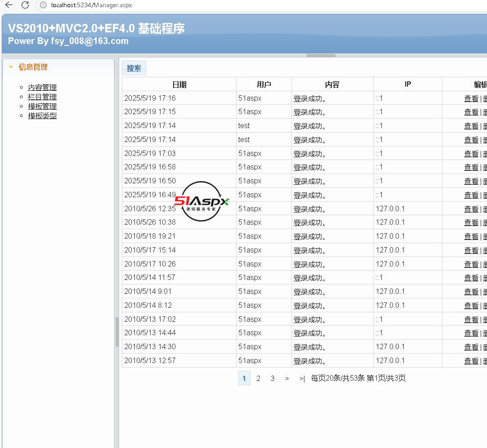The image size is (487, 448).
Task: Click the next page arrow
Action: click(x=287, y=378)
